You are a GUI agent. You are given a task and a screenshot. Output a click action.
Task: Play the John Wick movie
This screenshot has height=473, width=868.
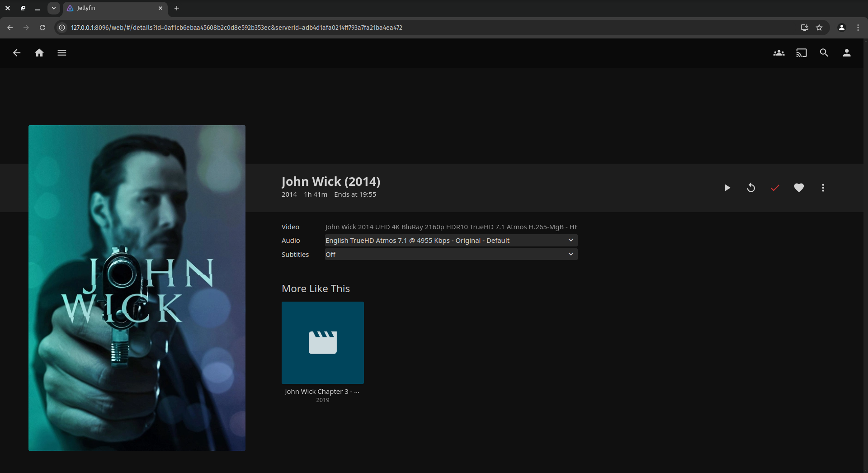click(x=727, y=188)
